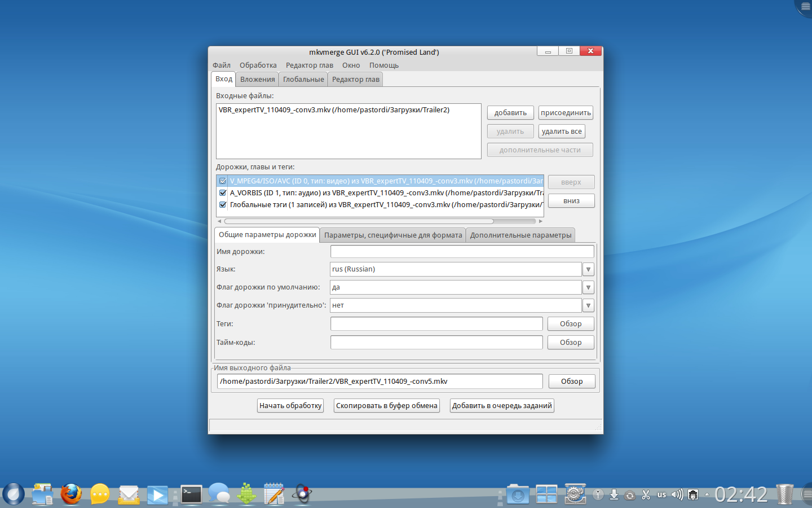812x508 pixels.
Task: Open the trash bin in the panel
Action: [784, 494]
